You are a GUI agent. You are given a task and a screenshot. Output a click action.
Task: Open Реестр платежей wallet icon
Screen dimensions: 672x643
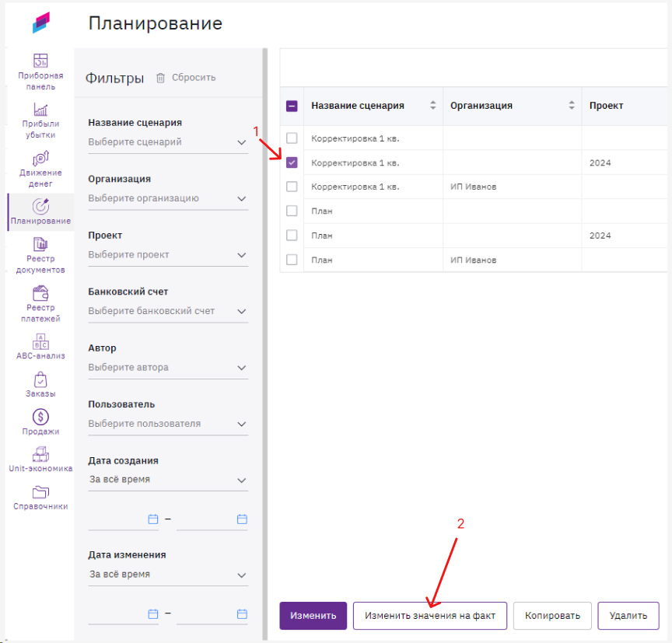(x=40, y=293)
